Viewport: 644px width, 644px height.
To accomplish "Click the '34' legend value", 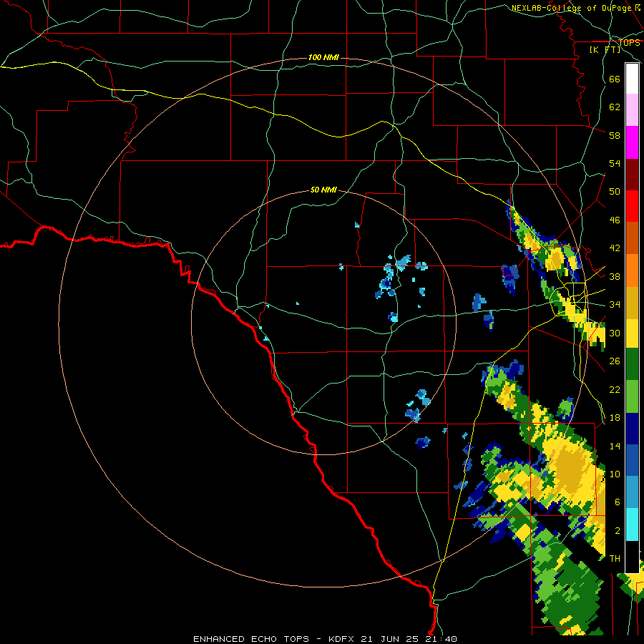I will pyautogui.click(x=615, y=304).
